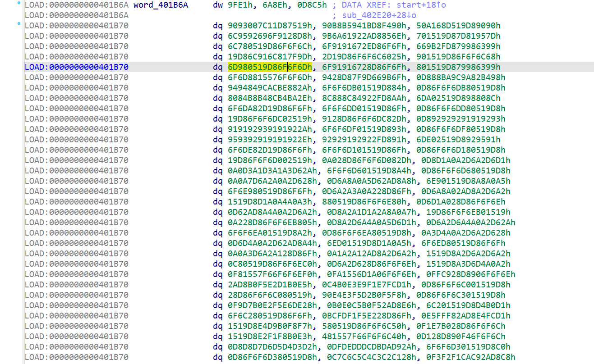Click the breakpoint dot beside the word_401B6A row
Image resolution: width=594 pixels, height=364 pixels.
pyautogui.click(x=18, y=4)
